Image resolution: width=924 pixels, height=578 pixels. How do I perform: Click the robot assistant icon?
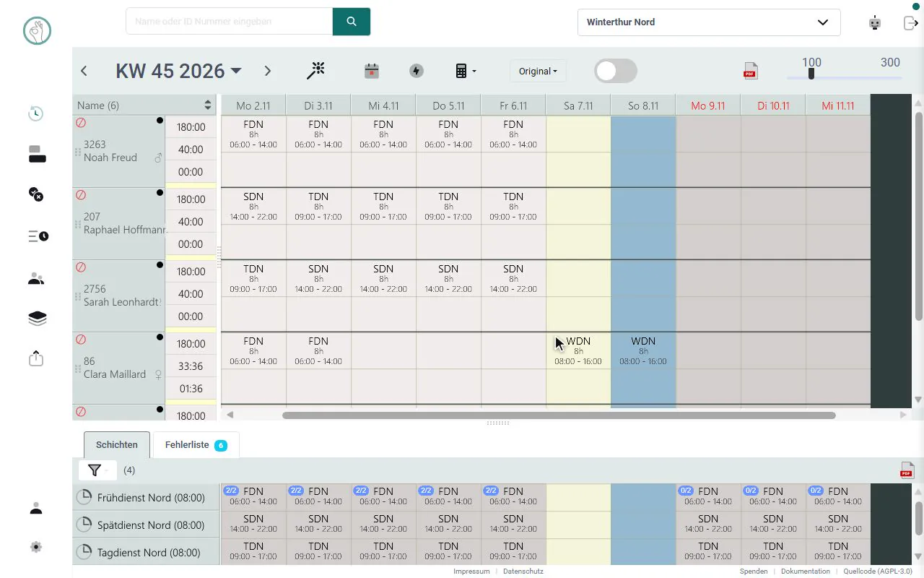(x=875, y=22)
